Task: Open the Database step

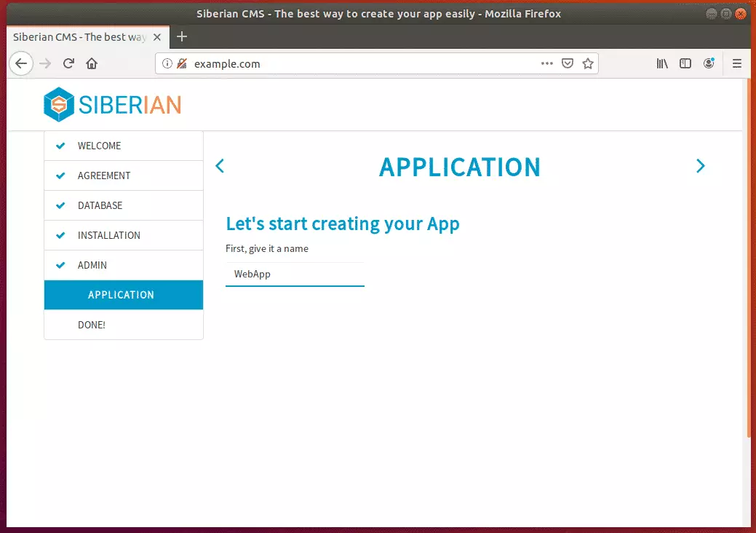Action: pos(124,205)
